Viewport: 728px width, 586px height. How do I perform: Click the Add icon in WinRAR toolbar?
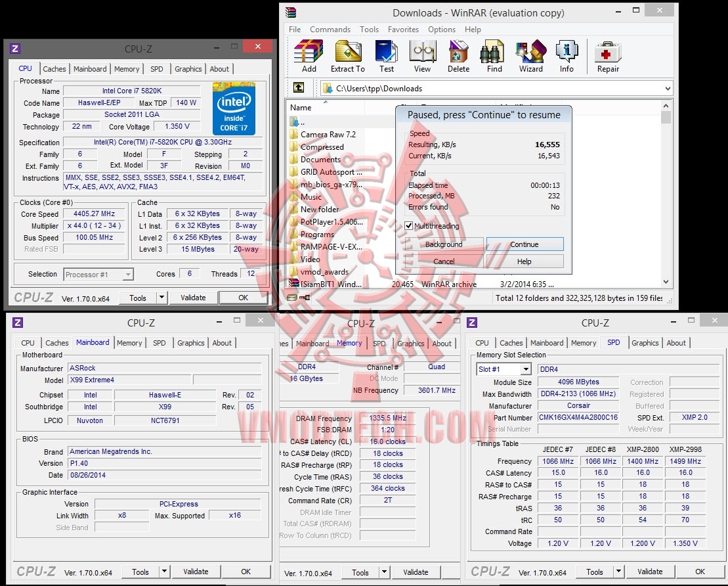309,51
